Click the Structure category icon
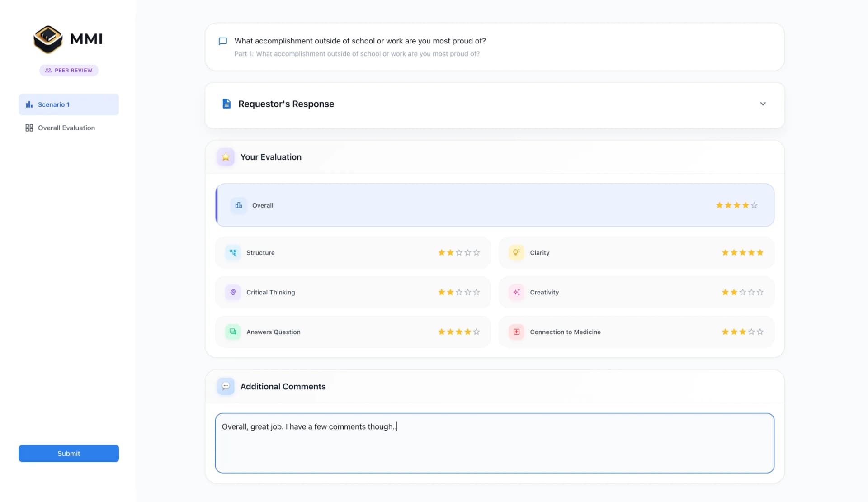This screenshot has height=502, width=868. coord(233,252)
